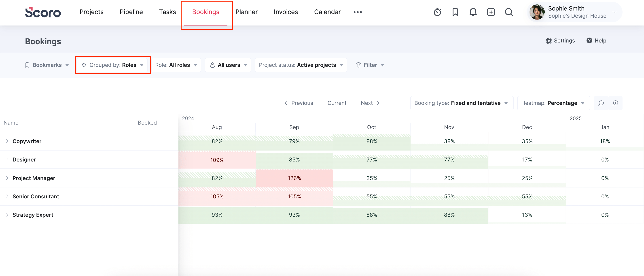Click Designer Sep 85% cell
The height and width of the screenshot is (276, 644).
[x=294, y=160]
